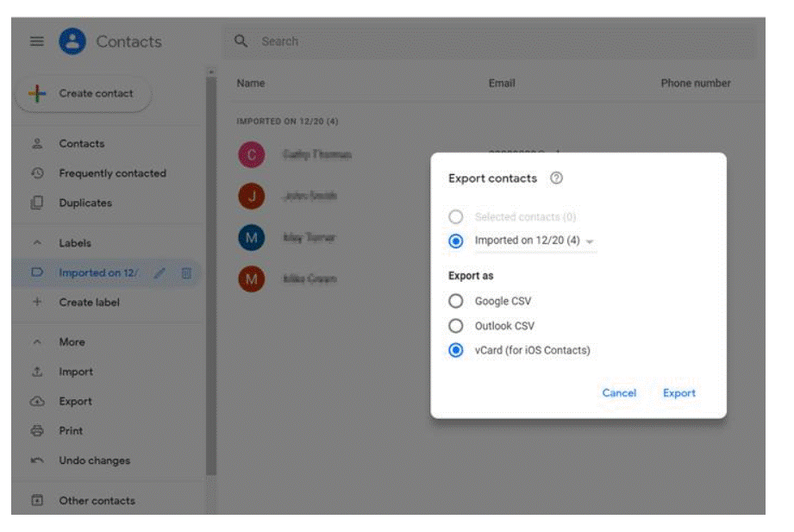Click the Email column header
This screenshot has width=794, height=532.
point(502,83)
